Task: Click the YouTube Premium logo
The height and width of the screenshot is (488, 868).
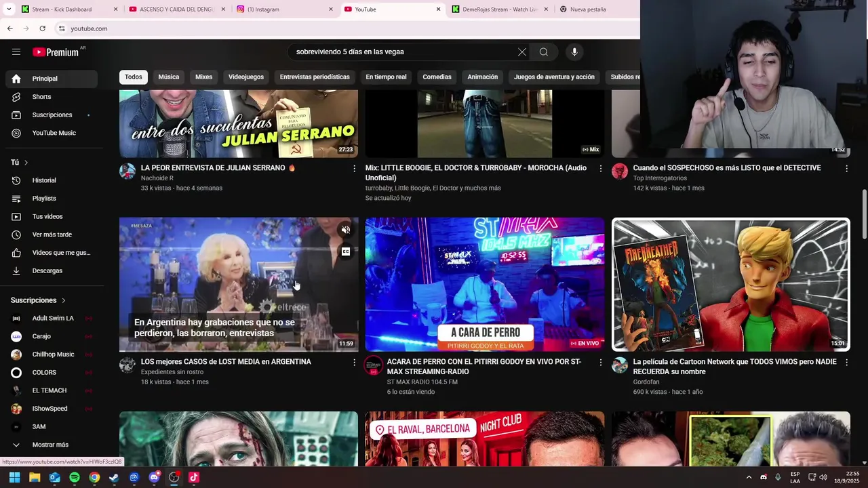Action: 56,52
